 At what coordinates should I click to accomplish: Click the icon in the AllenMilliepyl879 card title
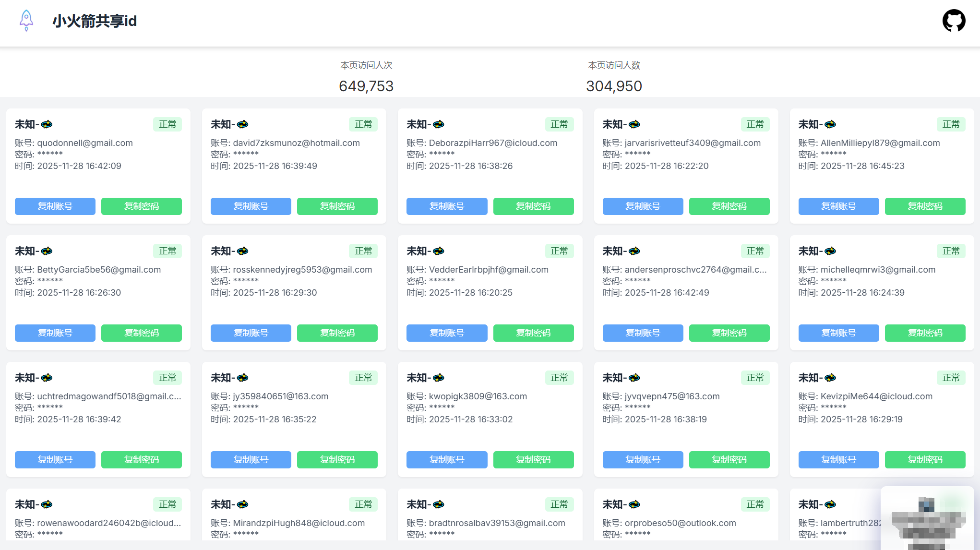(x=830, y=125)
